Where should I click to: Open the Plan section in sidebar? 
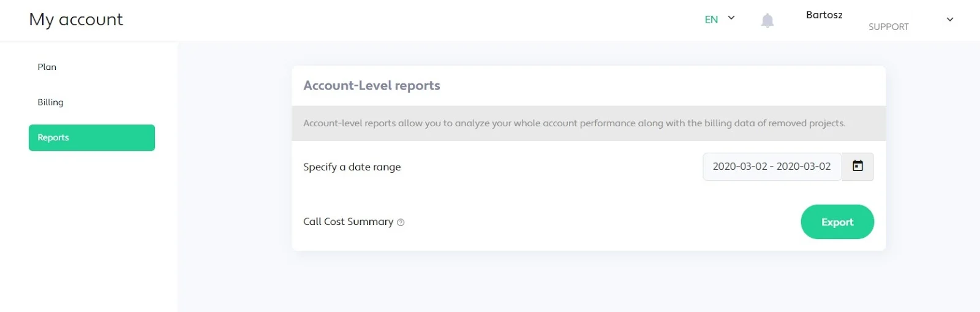click(47, 67)
